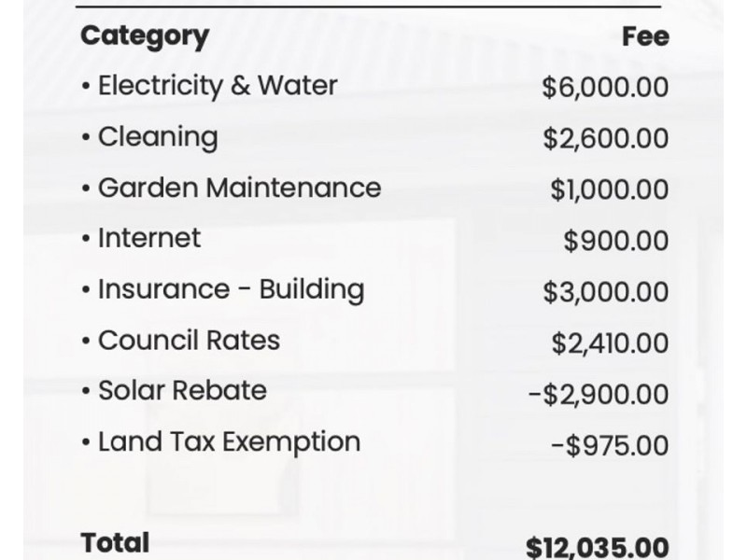The width and height of the screenshot is (747, 560).
Task: Select the Cleaning category label
Action: 157,137
